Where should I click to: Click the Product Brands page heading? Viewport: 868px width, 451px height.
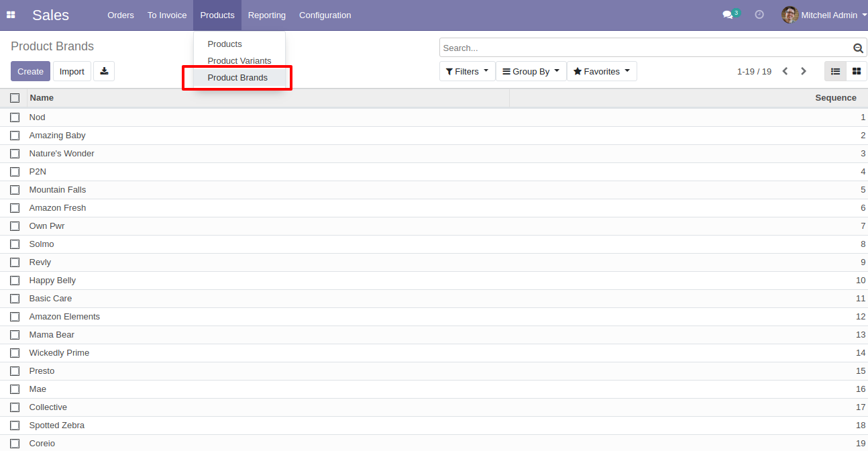pyautogui.click(x=52, y=46)
